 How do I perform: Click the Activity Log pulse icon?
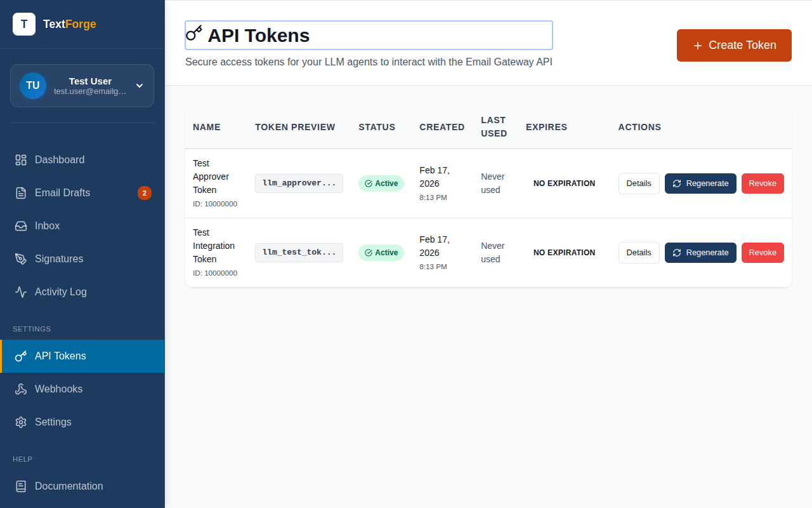tap(21, 292)
